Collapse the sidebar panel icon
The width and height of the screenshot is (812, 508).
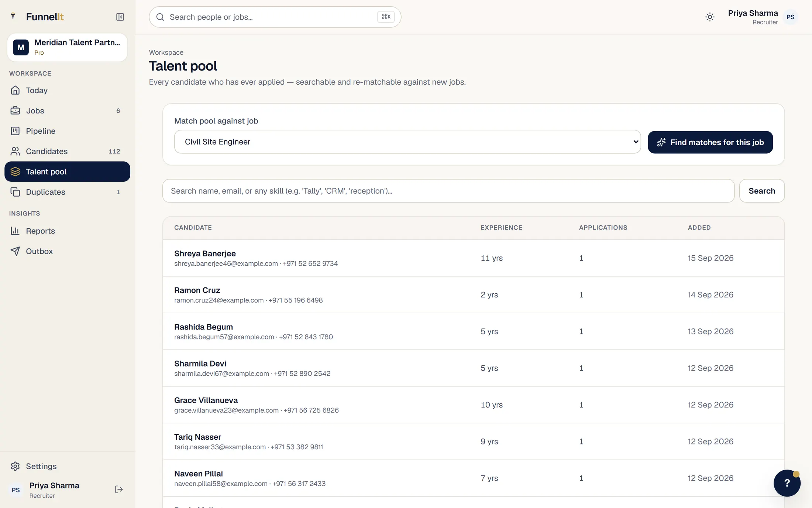(120, 17)
